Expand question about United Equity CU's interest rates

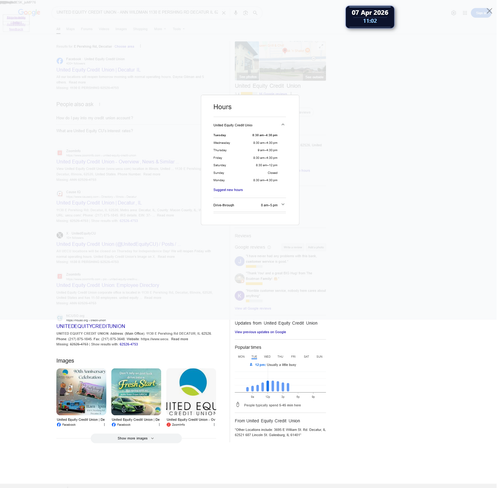pyautogui.click(x=95, y=131)
